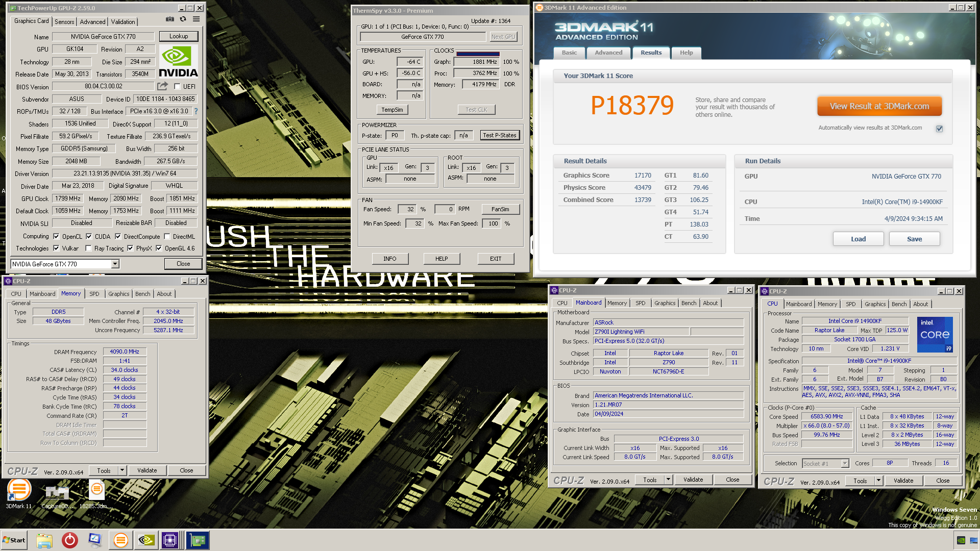The width and height of the screenshot is (980, 551).
Task: Toggle the Vulkan checkbox
Action: pos(56,248)
